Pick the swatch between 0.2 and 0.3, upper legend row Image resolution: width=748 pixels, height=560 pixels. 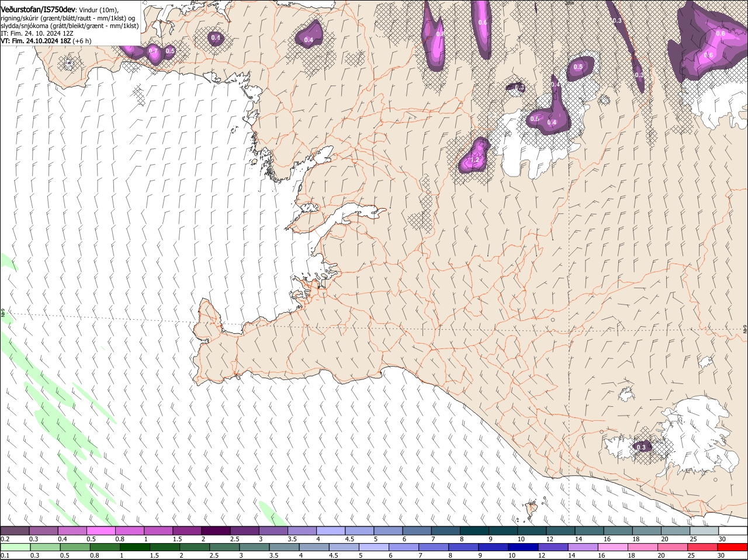click(x=15, y=531)
